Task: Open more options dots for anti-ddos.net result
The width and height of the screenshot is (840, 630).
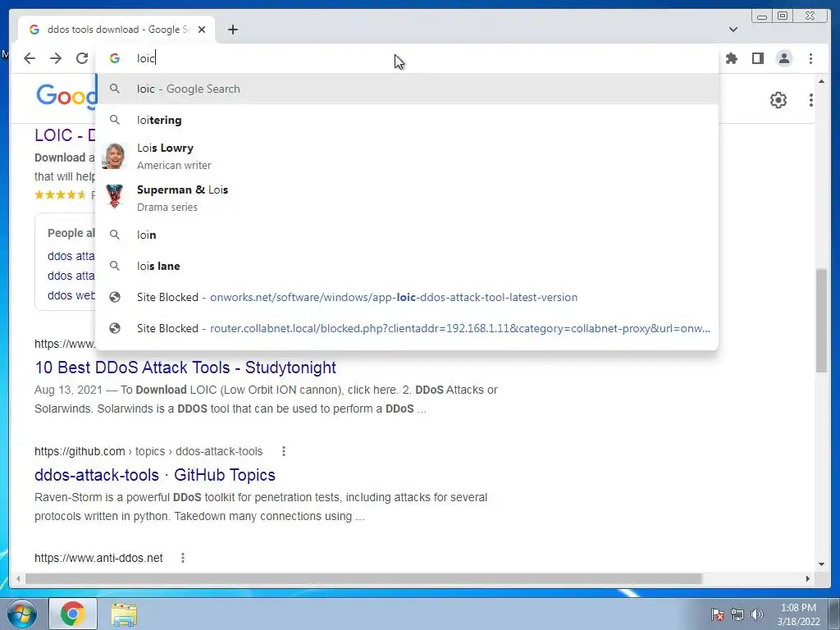Action: (x=183, y=558)
